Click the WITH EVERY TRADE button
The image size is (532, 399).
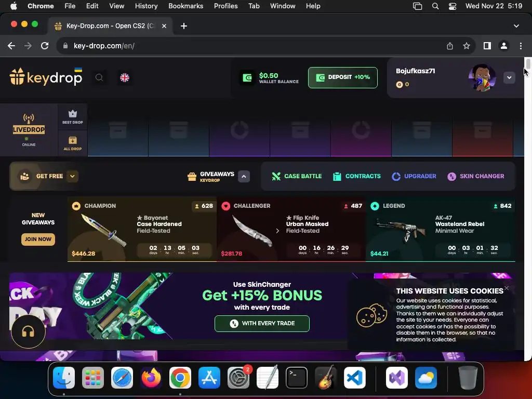[x=262, y=323]
